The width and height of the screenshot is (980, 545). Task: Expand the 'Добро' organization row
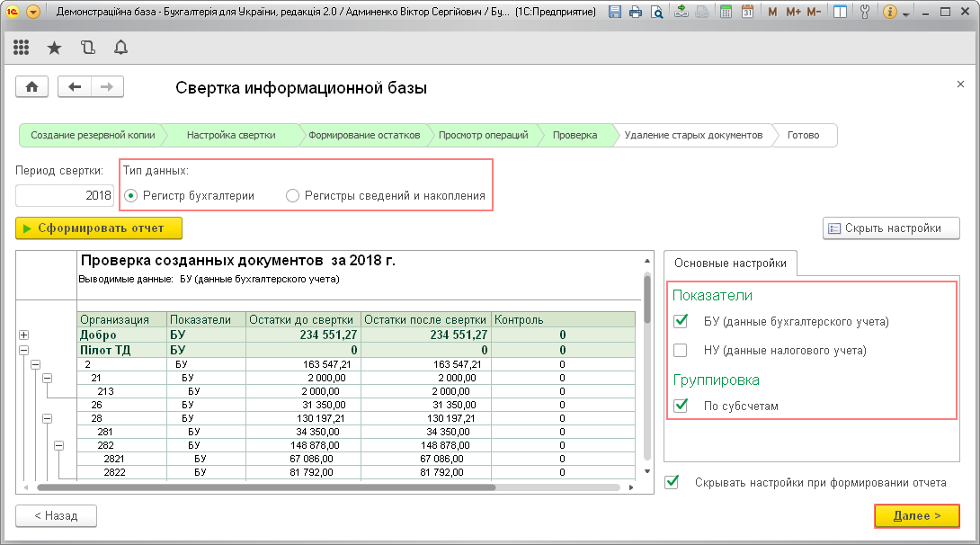coord(23,335)
